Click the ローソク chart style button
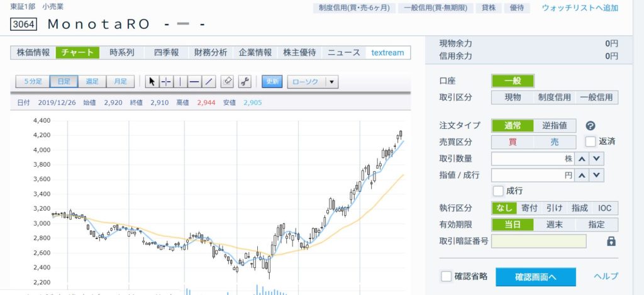The height and width of the screenshot is (295, 644). pyautogui.click(x=306, y=82)
